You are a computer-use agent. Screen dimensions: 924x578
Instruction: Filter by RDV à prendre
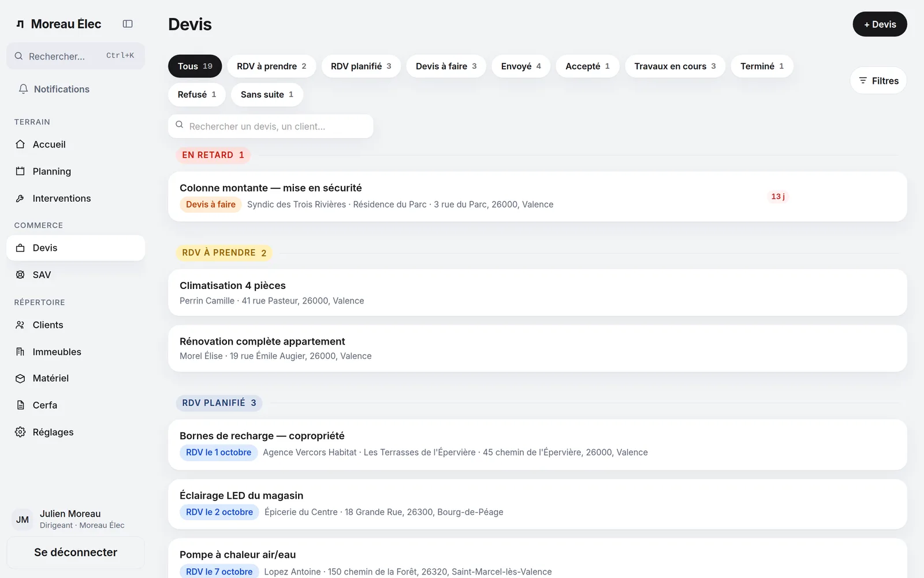[x=271, y=66]
